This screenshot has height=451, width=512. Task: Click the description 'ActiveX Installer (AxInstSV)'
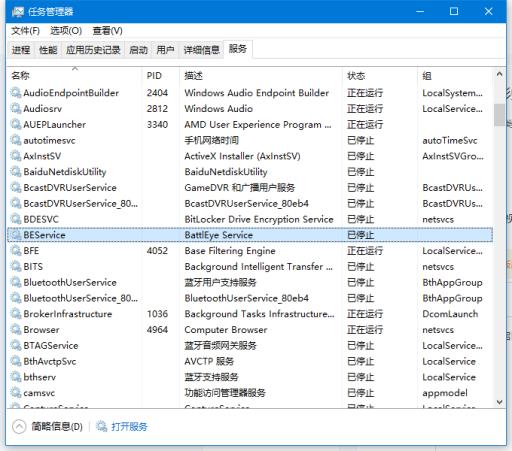pos(242,156)
